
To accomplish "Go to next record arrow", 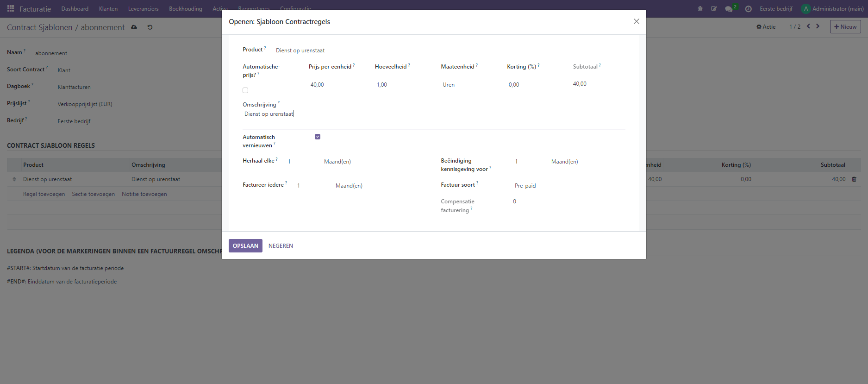I will click(x=818, y=26).
